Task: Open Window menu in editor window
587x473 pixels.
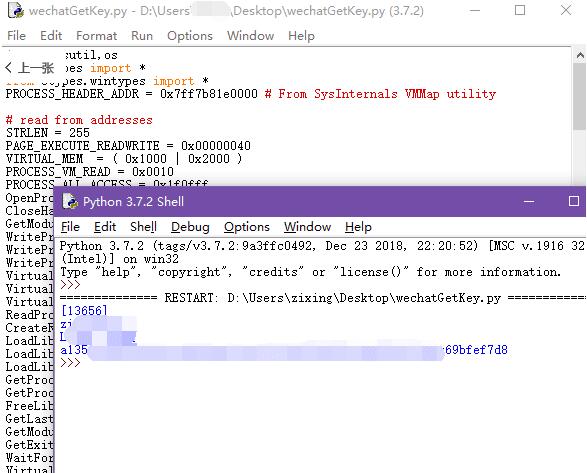Action: [x=250, y=36]
